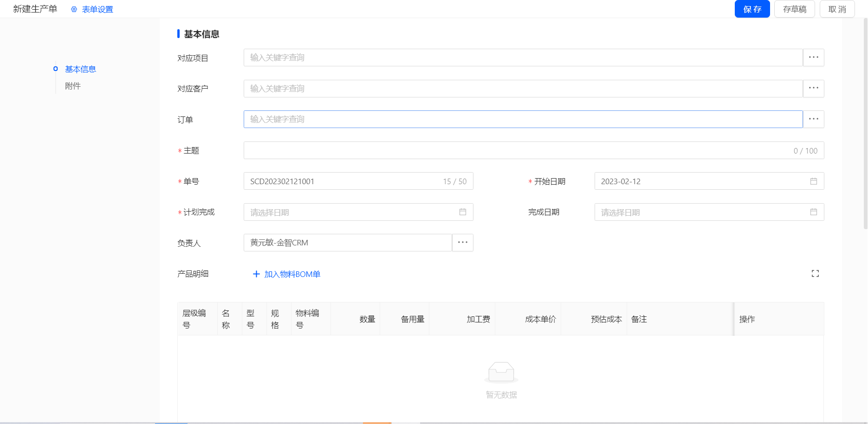
Task: Click the 产品明细 label
Action: point(193,274)
